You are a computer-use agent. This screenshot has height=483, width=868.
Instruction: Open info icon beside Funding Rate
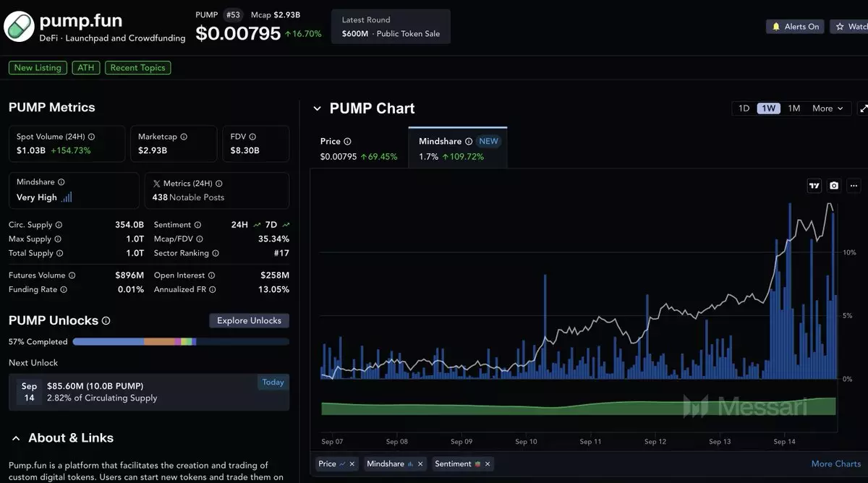coord(64,289)
